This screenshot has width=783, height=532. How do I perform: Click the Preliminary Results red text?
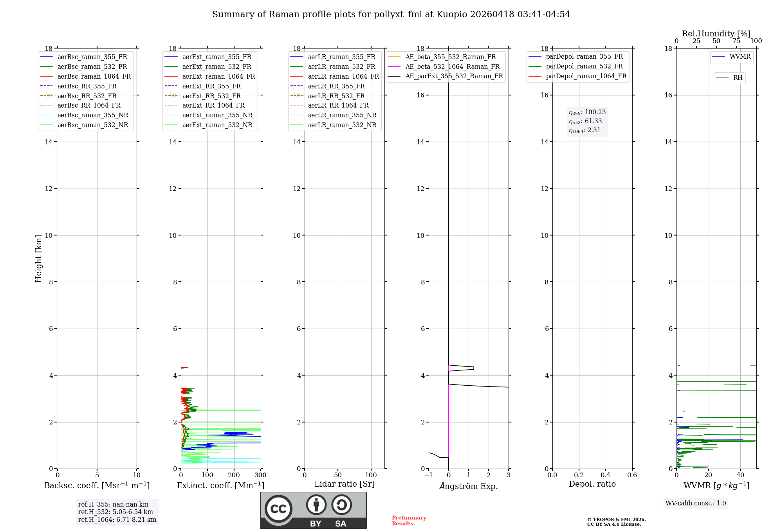tap(409, 521)
